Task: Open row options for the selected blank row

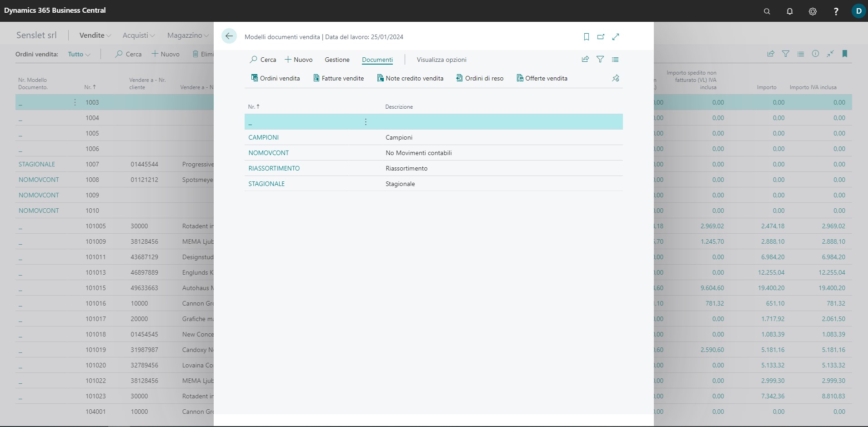Action: pos(366,122)
